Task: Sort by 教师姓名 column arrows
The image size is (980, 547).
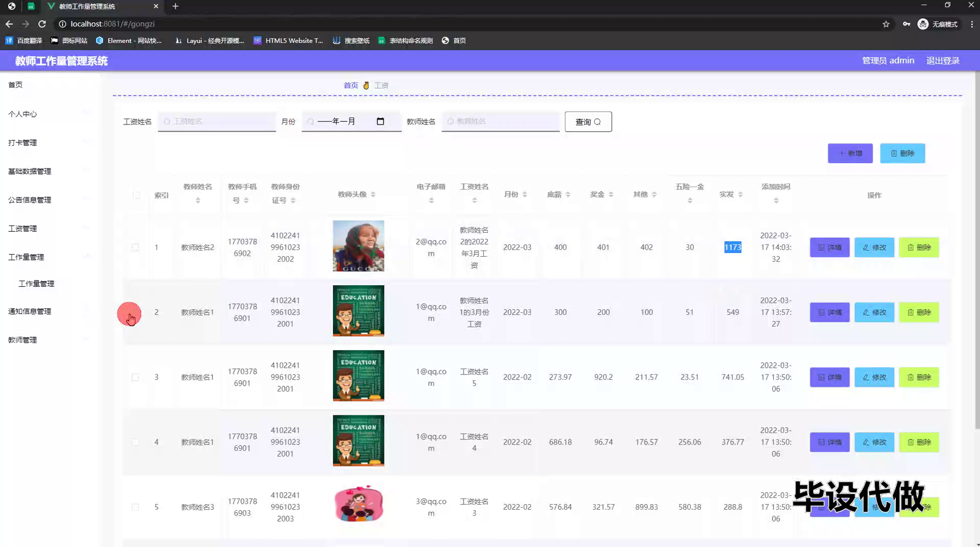Action: (198, 201)
